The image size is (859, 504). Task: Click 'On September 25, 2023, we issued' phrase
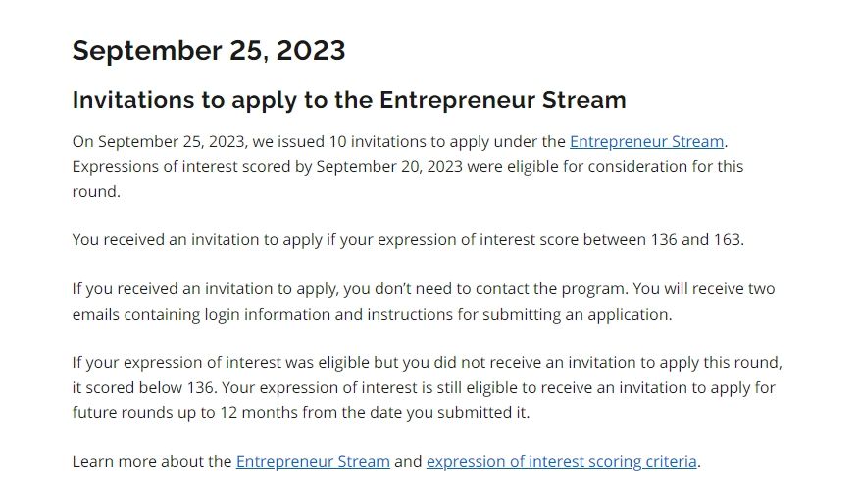point(198,141)
